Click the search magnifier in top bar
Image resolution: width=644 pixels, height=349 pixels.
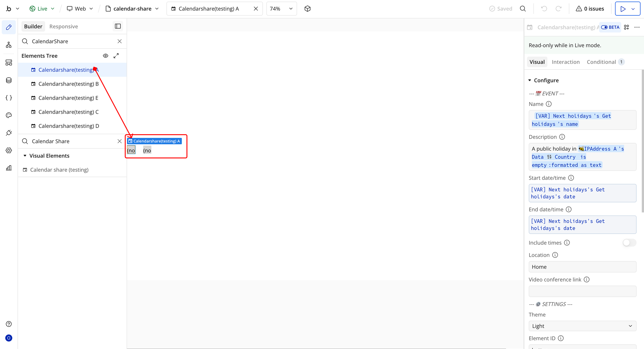point(523,9)
